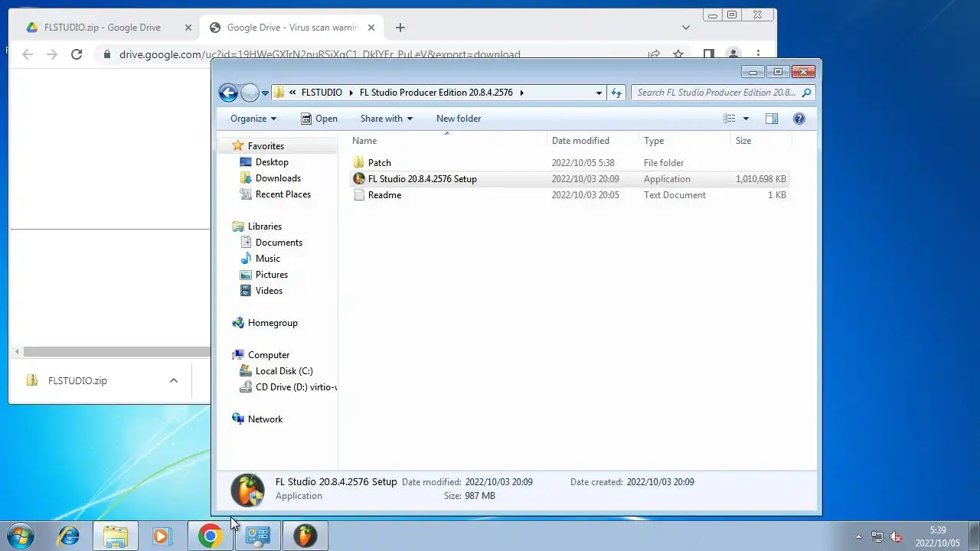
Task: Click the Explorer Back navigation arrow
Action: click(228, 93)
